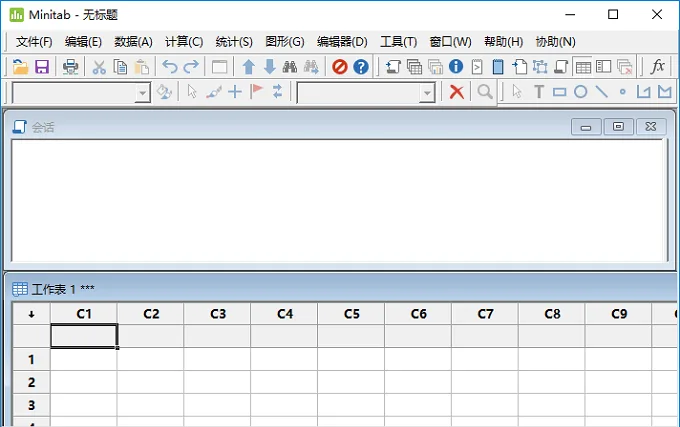This screenshot has height=427, width=680.
Task: Paste from the clipboard icon
Action: (141, 67)
